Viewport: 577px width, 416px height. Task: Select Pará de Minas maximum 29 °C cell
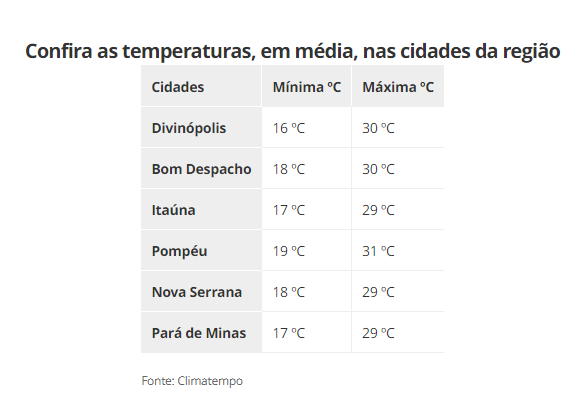[398, 332]
